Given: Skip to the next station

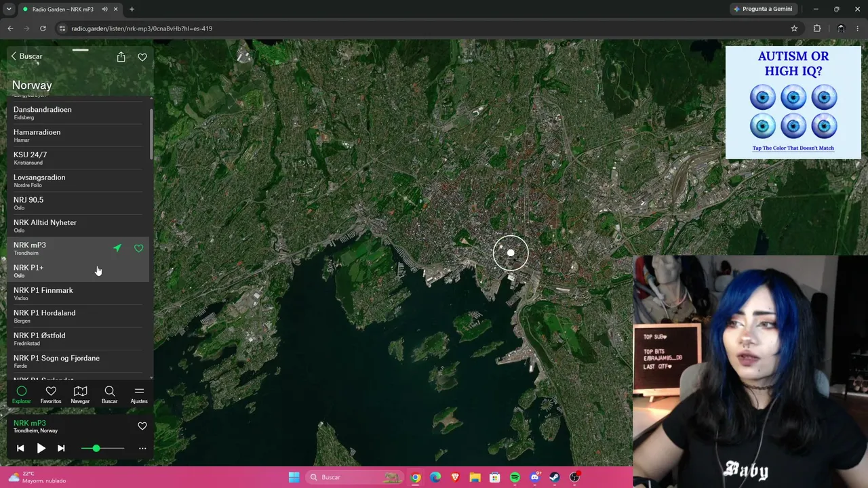Looking at the screenshot, I should tap(61, 448).
